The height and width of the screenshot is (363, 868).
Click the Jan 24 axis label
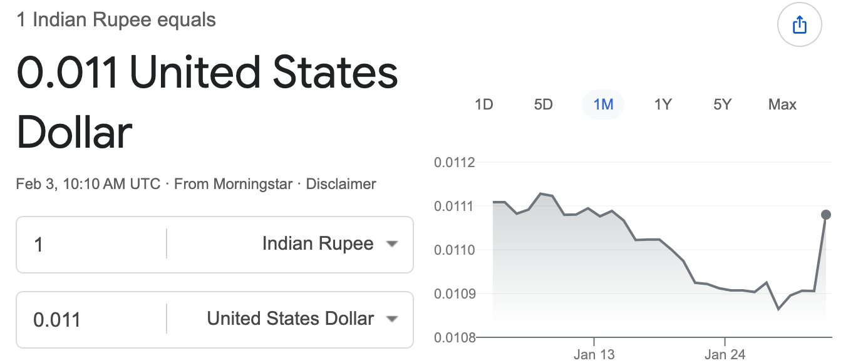(x=725, y=355)
